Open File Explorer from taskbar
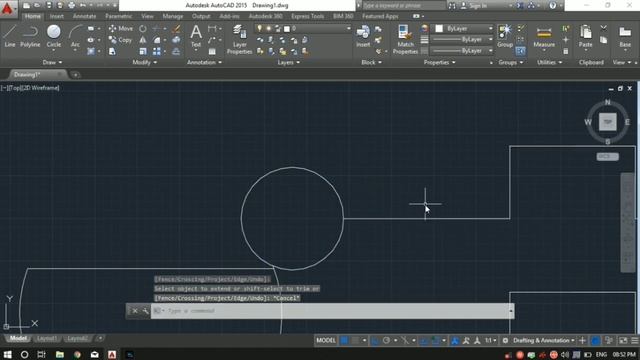This screenshot has height=360, width=640. [60, 354]
